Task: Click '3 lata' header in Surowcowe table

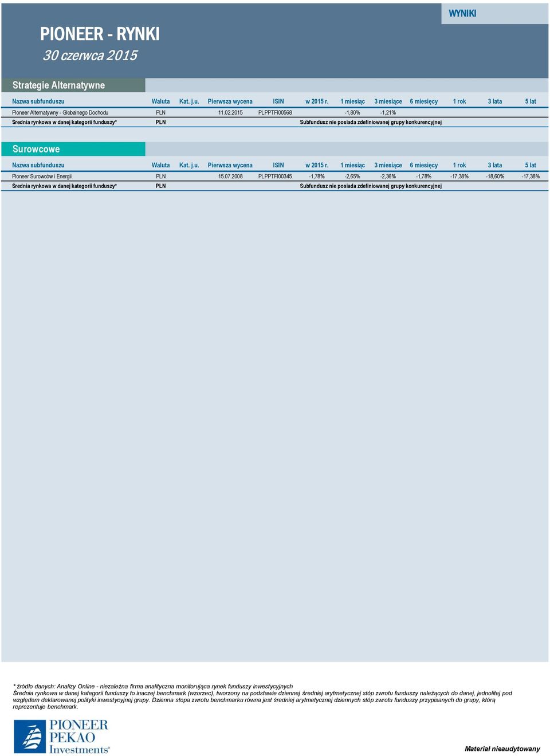Action: pos(495,165)
